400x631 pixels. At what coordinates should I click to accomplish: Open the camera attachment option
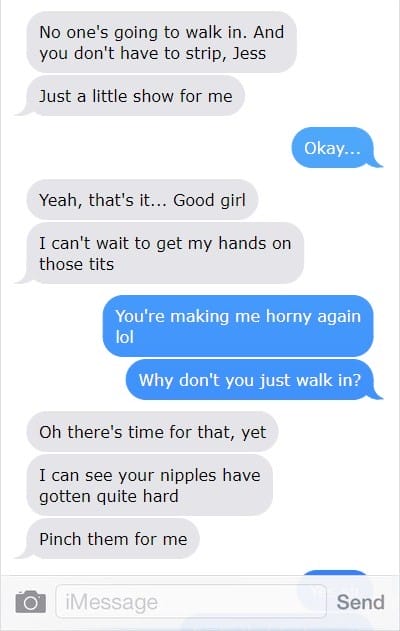(31, 602)
